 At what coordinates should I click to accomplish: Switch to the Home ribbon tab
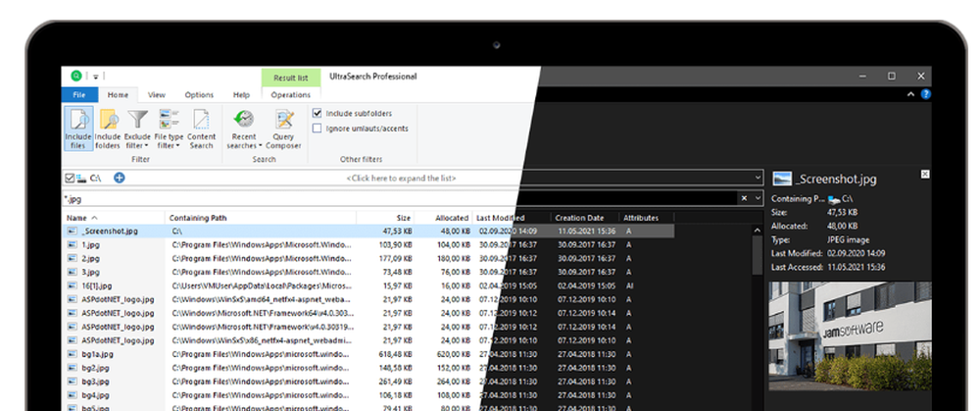click(x=119, y=95)
